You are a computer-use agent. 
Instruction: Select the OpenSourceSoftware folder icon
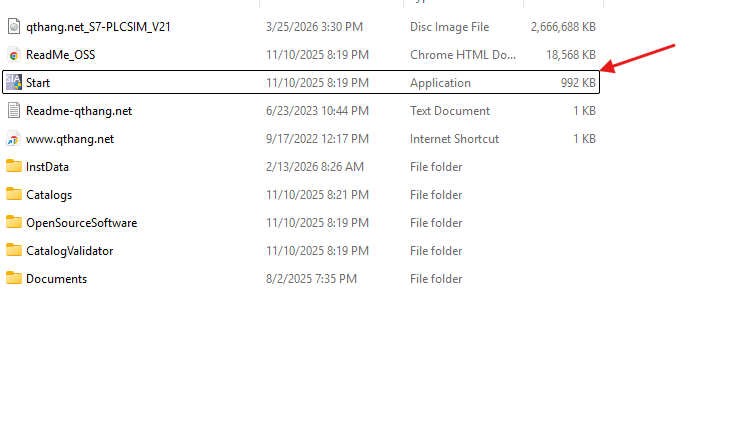(x=14, y=223)
